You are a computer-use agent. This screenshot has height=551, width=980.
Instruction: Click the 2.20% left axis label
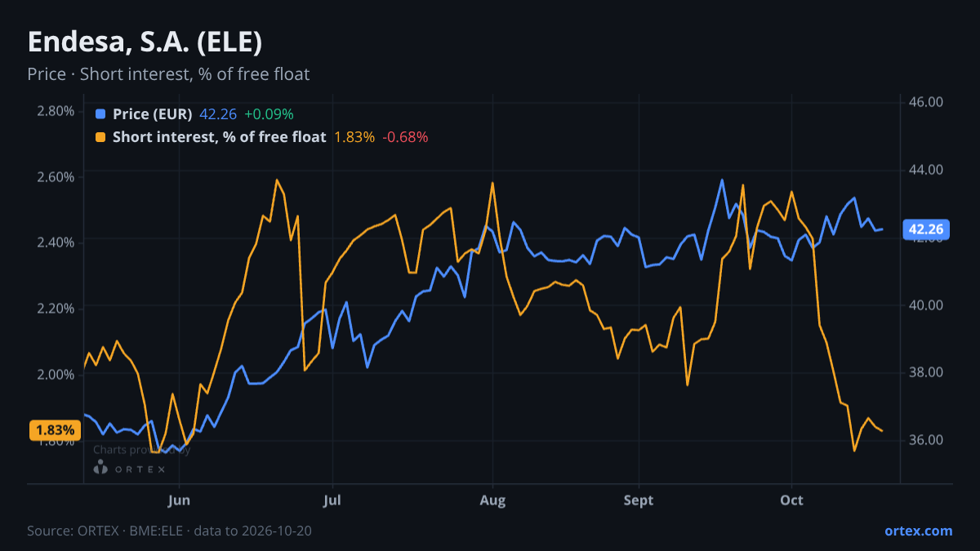(x=56, y=309)
